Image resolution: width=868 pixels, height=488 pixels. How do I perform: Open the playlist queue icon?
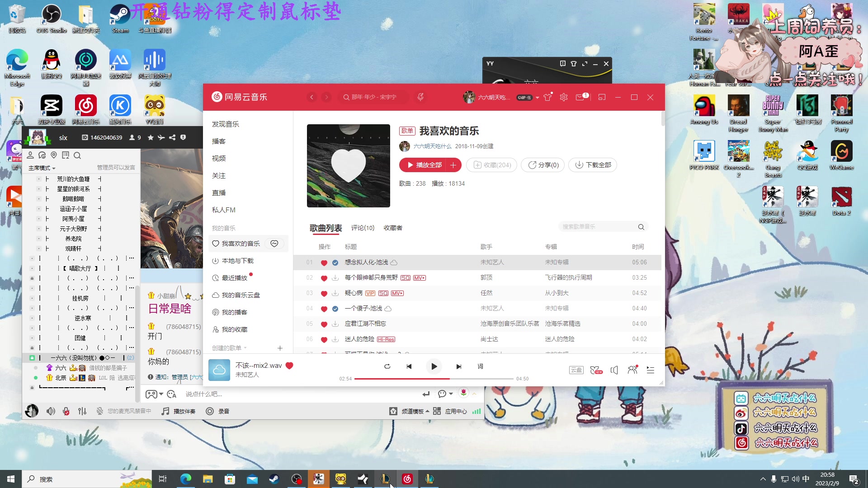(x=651, y=370)
